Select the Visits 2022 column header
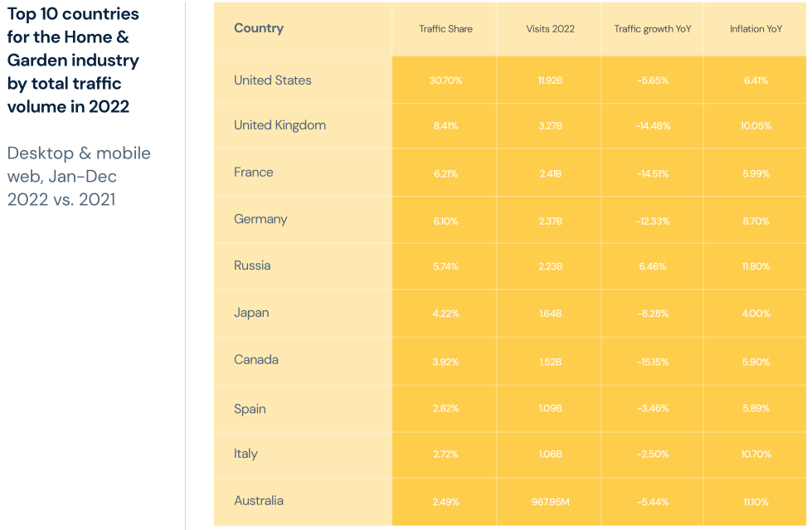The width and height of the screenshot is (812, 530). tap(550, 29)
